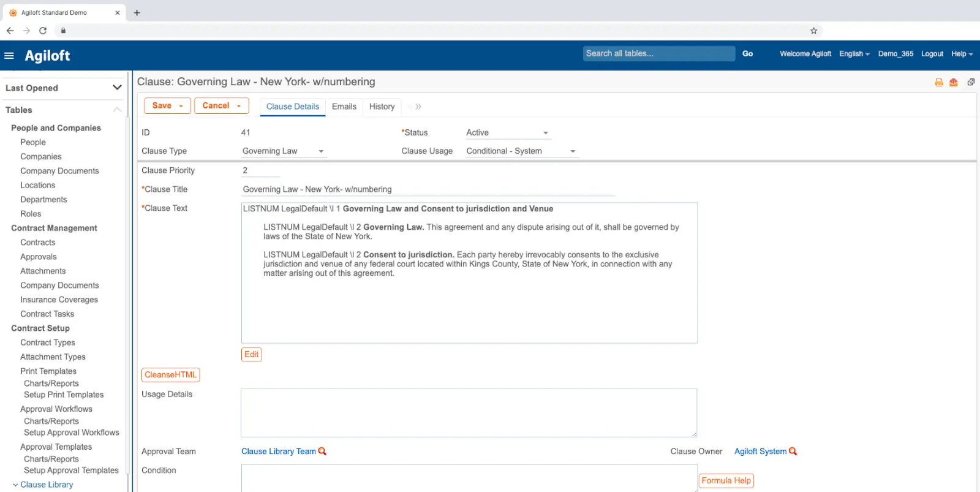980x492 pixels.
Task: Click inside the Condition text area
Action: tap(469, 479)
